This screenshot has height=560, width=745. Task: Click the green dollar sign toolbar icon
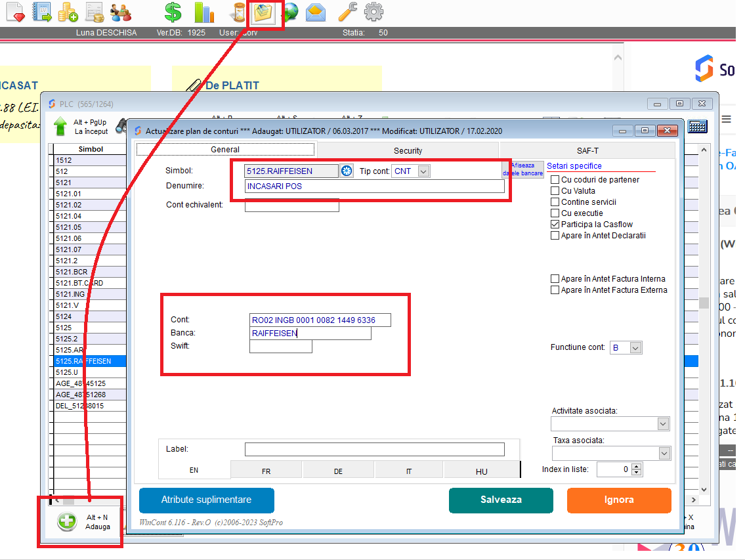coord(173,12)
